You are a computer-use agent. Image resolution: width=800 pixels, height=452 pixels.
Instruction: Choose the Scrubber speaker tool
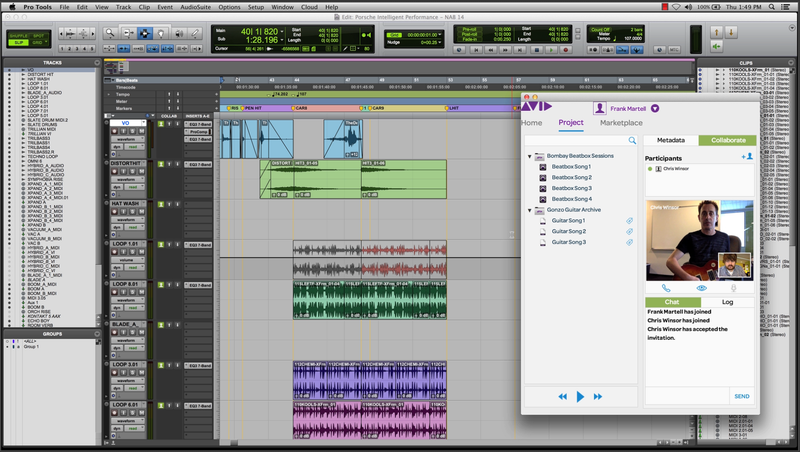[x=179, y=34]
